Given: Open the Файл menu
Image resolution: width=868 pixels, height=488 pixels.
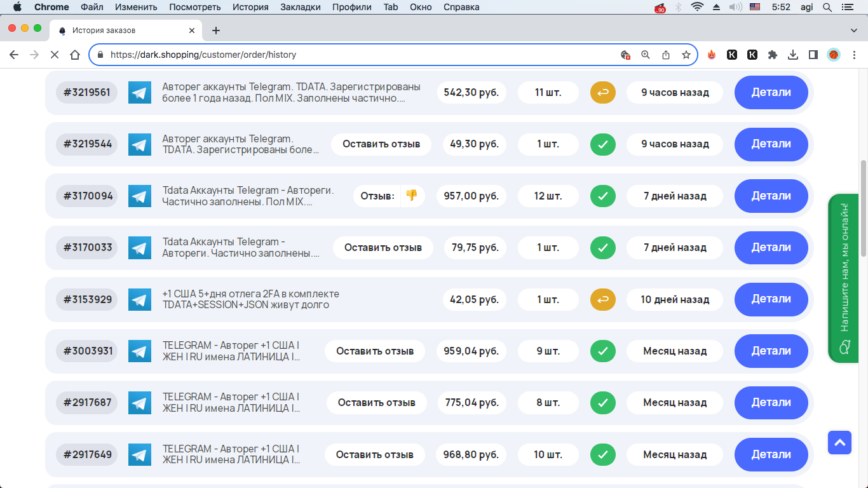Looking at the screenshot, I should point(92,7).
